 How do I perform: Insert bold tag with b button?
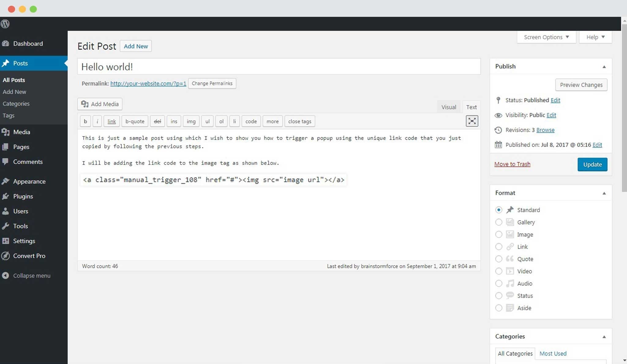coord(85,121)
